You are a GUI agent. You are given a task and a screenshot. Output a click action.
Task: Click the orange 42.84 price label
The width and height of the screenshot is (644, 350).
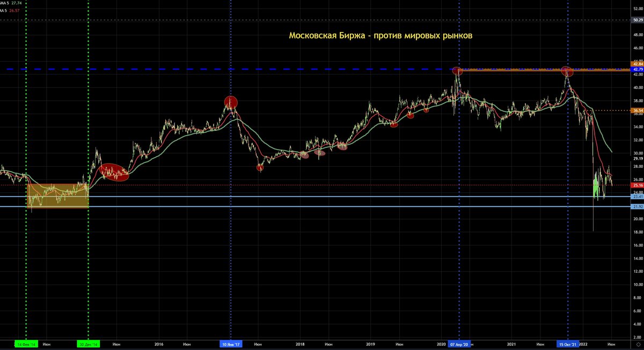pyautogui.click(x=638, y=64)
